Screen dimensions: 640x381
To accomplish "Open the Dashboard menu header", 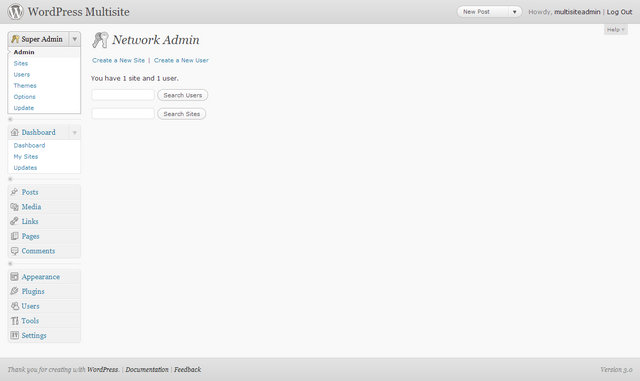I will (x=38, y=132).
